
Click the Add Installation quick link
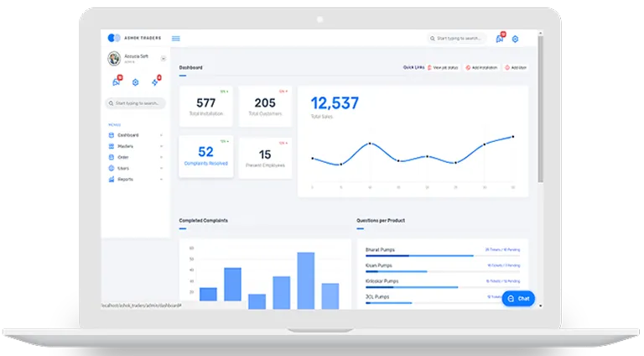coord(482,67)
